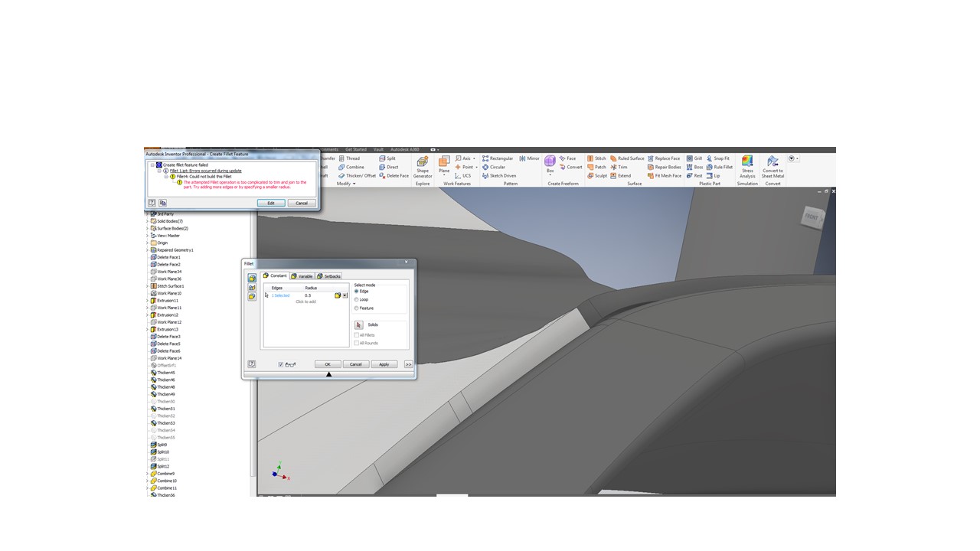Open the radius flyout dropdown in Fillet dialog
Viewport: 980px width, 551px height.
click(345, 295)
